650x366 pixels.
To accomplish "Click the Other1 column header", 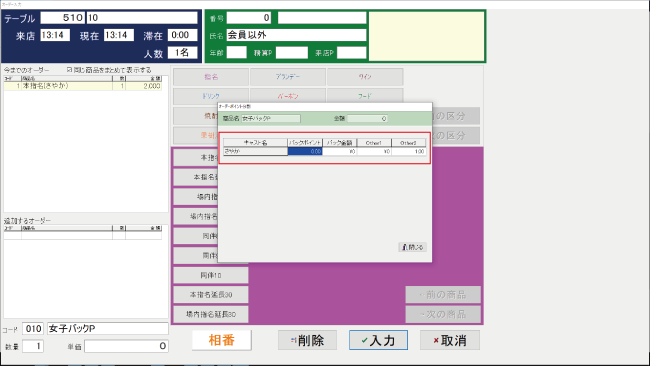I will pos(374,143).
